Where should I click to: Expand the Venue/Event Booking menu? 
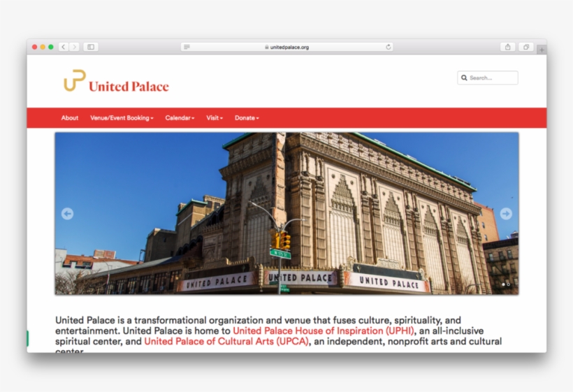click(122, 117)
